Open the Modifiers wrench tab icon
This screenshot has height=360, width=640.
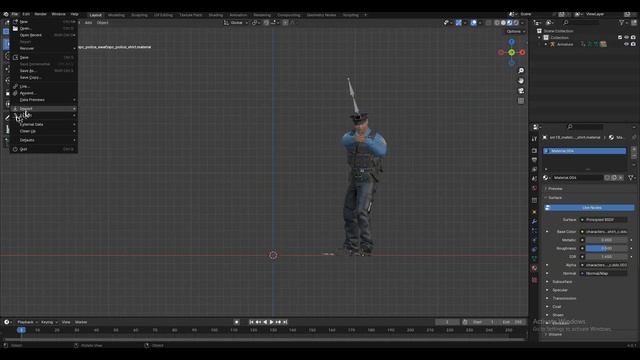coord(534,221)
